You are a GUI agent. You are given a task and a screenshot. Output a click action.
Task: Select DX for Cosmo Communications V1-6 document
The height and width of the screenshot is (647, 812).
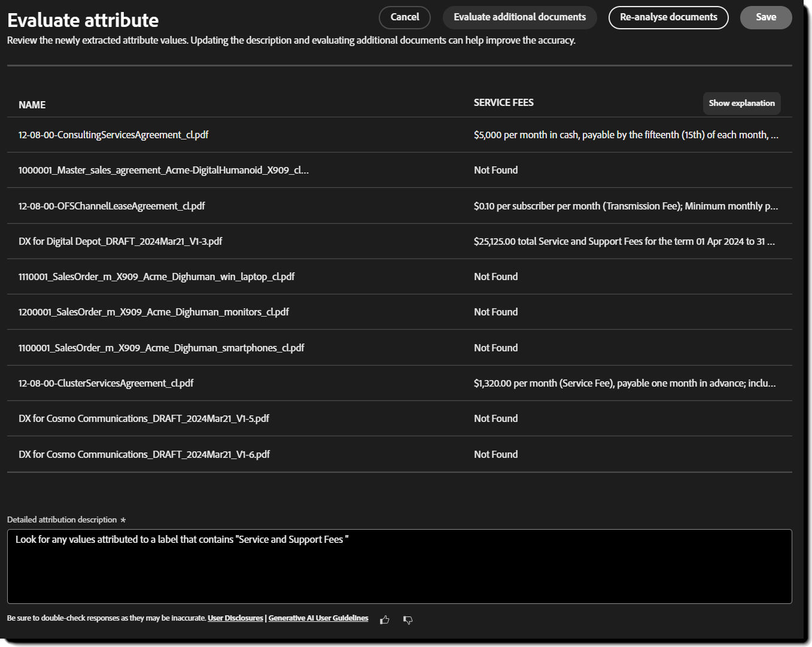point(144,454)
